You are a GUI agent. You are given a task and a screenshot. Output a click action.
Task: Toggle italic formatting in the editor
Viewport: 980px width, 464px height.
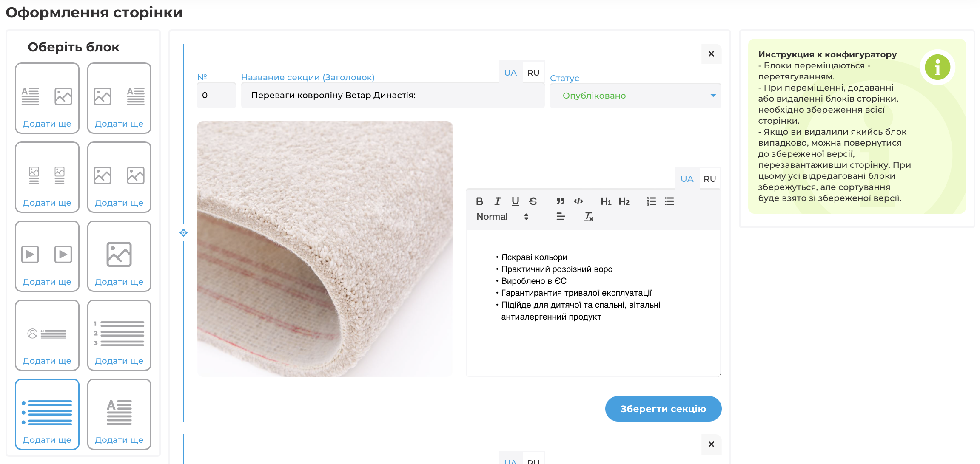pyautogui.click(x=497, y=201)
